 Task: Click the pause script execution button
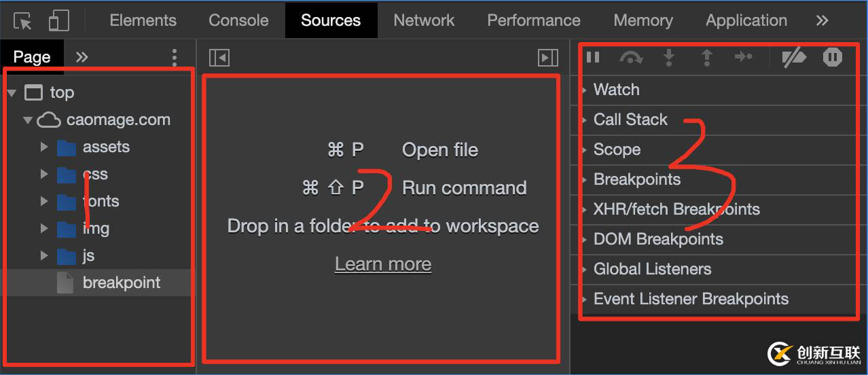point(593,58)
